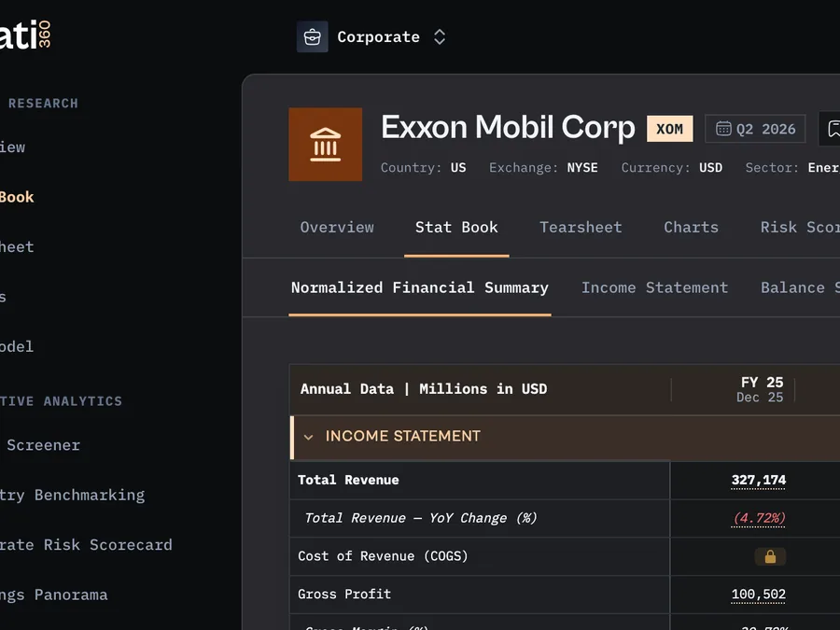
Task: Click the Exxon Mobil bank logo
Action: point(325,144)
